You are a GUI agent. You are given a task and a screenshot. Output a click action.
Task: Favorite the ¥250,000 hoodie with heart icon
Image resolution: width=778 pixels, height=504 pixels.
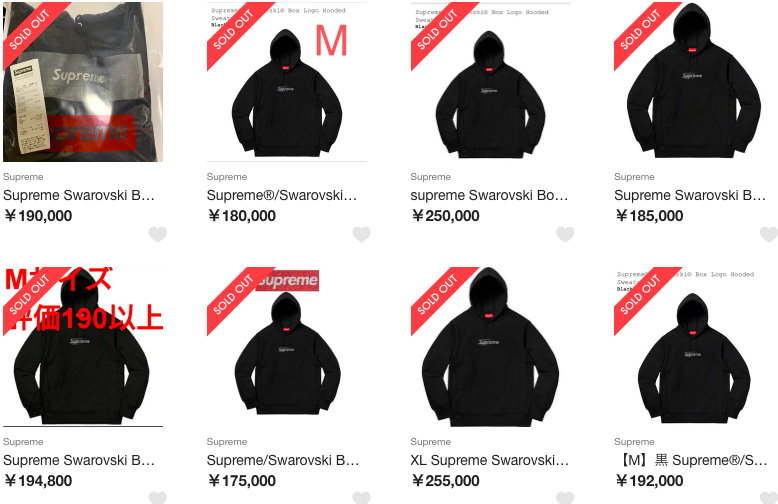pyautogui.click(x=565, y=234)
